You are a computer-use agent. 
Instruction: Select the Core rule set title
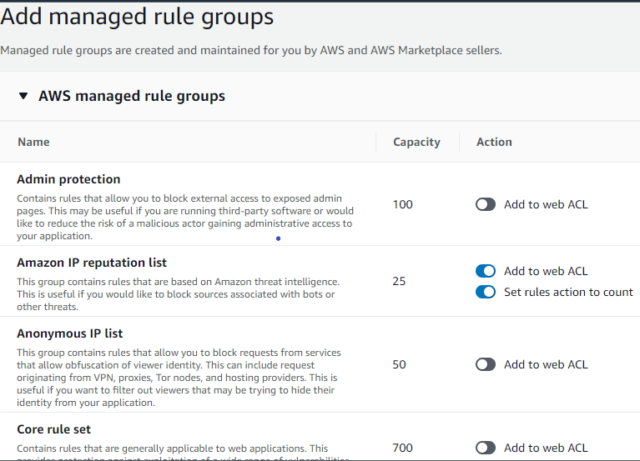[53, 429]
